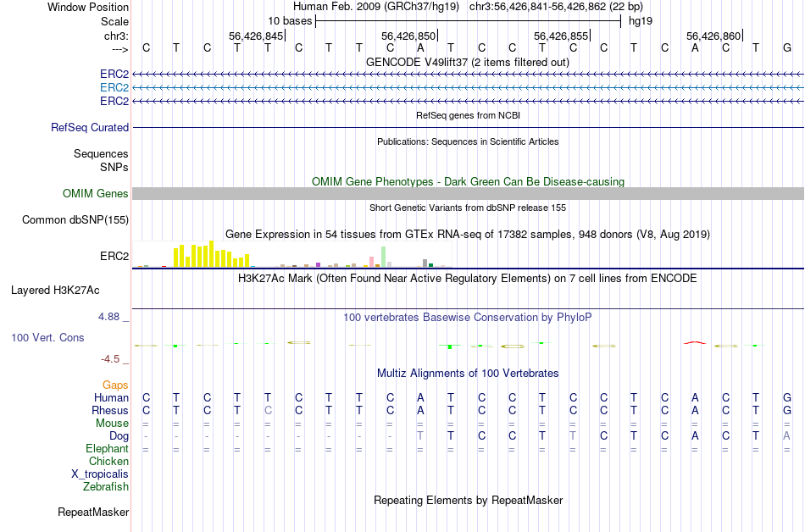The image size is (805, 532).
Task: Select the Mouse species label
Action: (112, 424)
